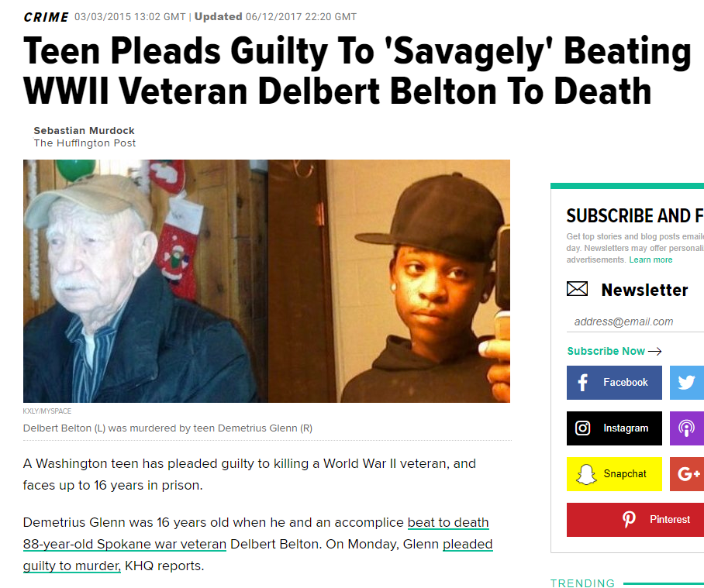Click the newsletter envelope icon
Image resolution: width=704 pixels, height=588 pixels.
pos(577,289)
